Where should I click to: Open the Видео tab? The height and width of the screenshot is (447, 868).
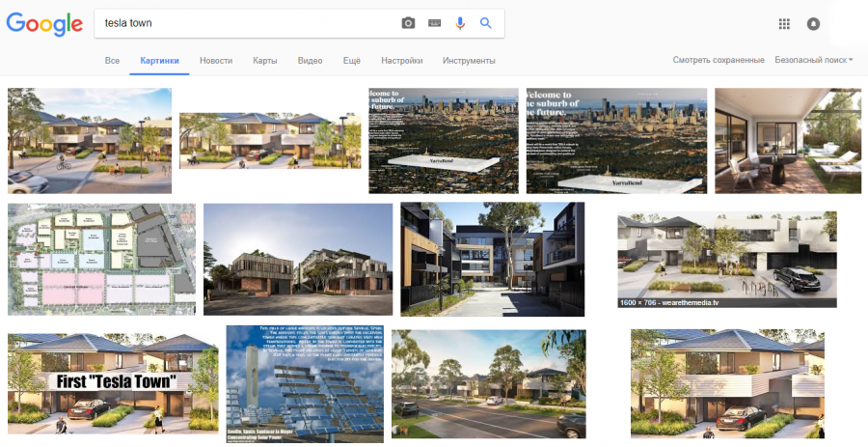coord(310,61)
